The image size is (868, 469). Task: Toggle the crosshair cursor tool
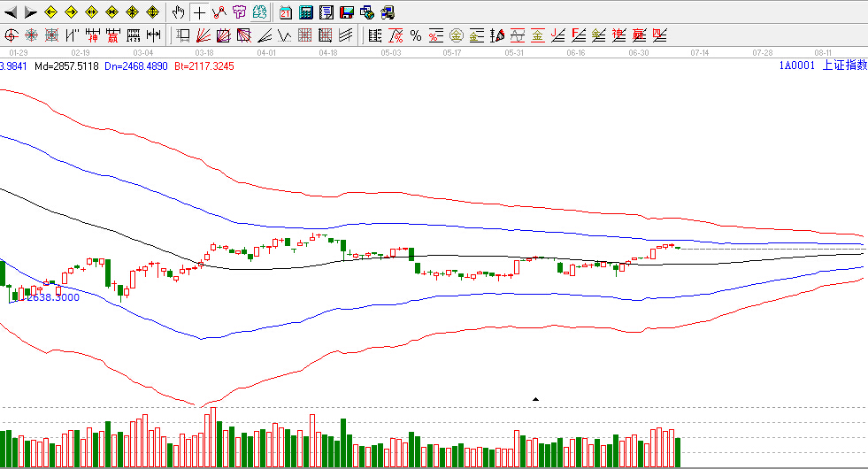pyautogui.click(x=200, y=12)
